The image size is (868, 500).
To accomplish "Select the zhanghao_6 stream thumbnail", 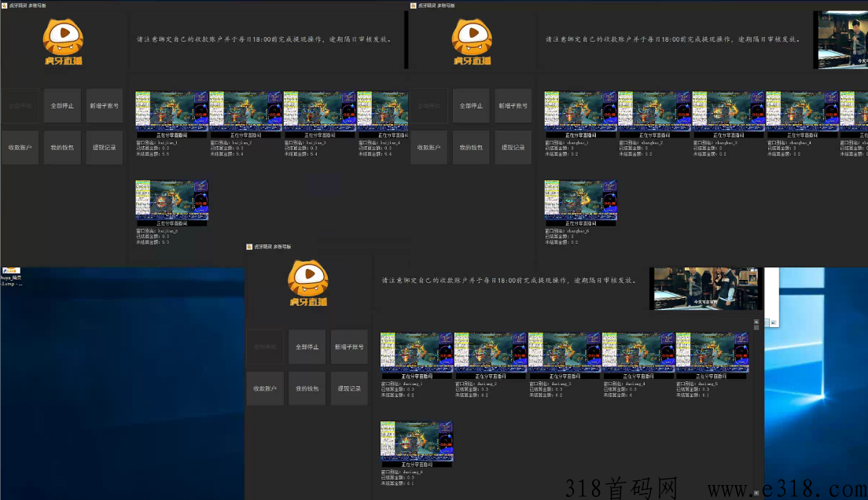I will coord(580,200).
